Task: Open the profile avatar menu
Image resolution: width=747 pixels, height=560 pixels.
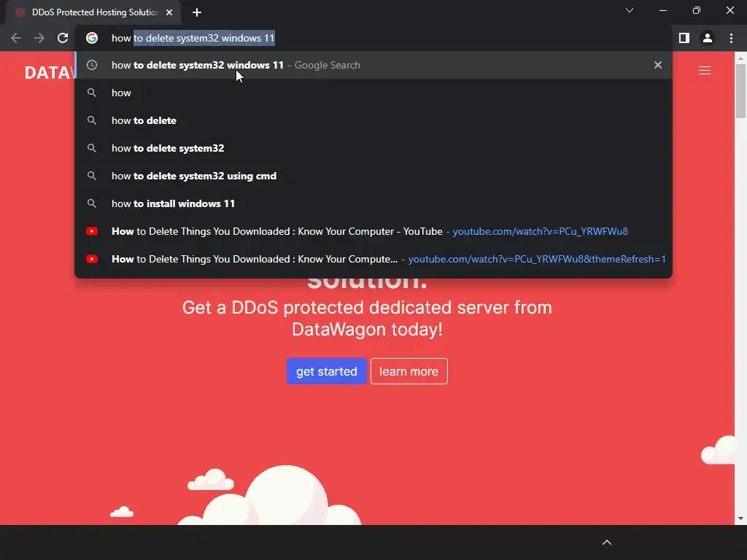Action: click(708, 38)
